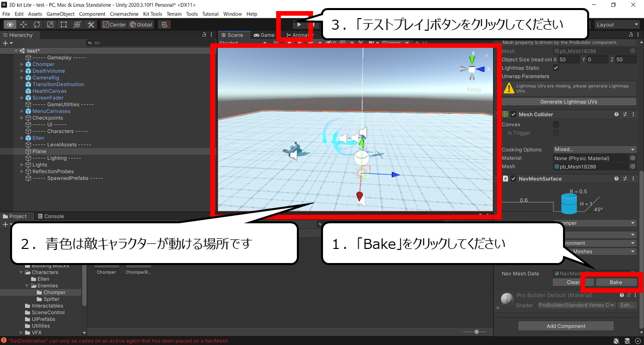644x345 pixels.
Task: Toggle Lightmap Static checkbox
Action: [x=556, y=68]
